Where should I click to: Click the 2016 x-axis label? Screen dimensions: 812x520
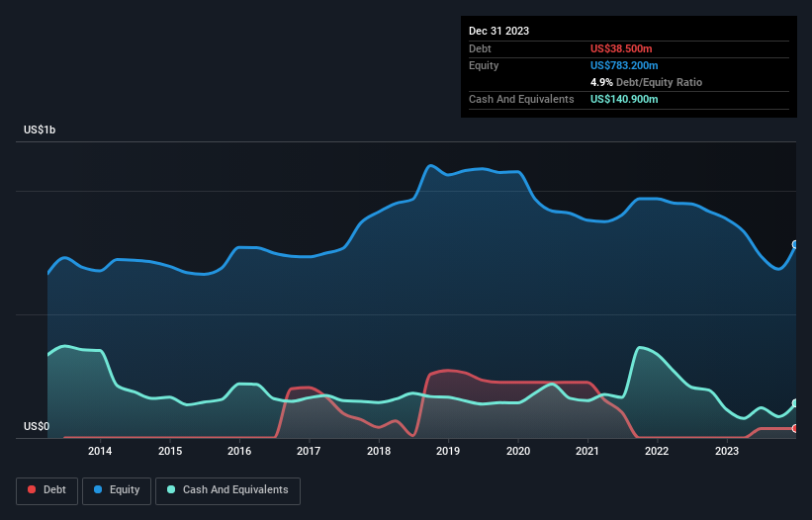tap(239, 451)
